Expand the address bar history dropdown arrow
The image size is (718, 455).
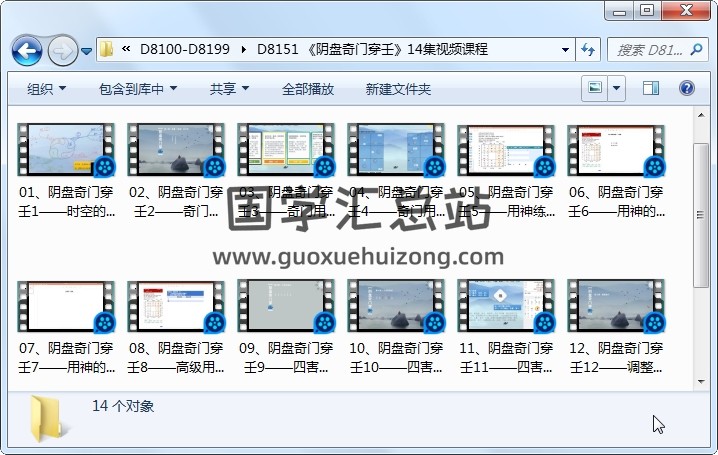click(565, 49)
